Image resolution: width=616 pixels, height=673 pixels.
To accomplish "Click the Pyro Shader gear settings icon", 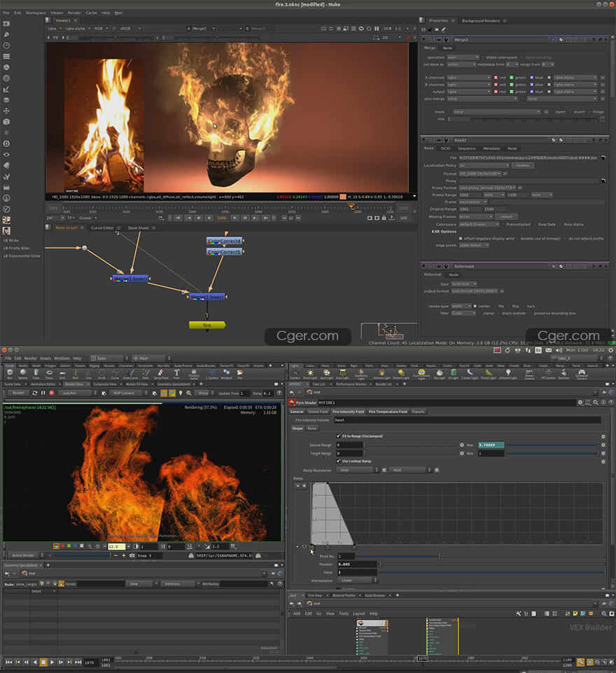I will pos(580,402).
